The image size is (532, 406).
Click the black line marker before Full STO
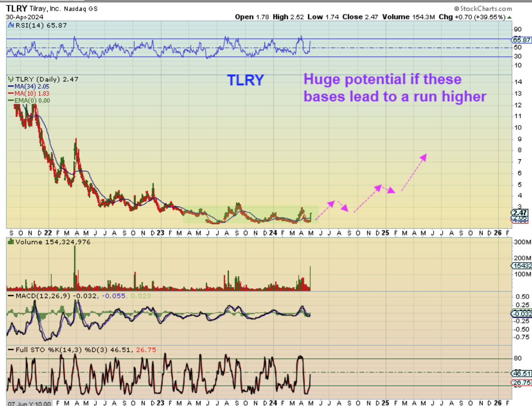(10, 350)
